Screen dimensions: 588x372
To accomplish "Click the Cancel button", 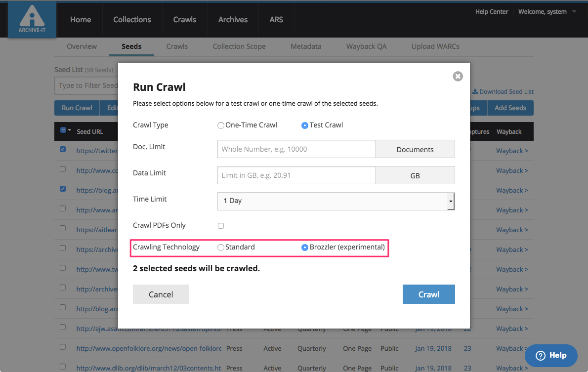I will click(161, 294).
